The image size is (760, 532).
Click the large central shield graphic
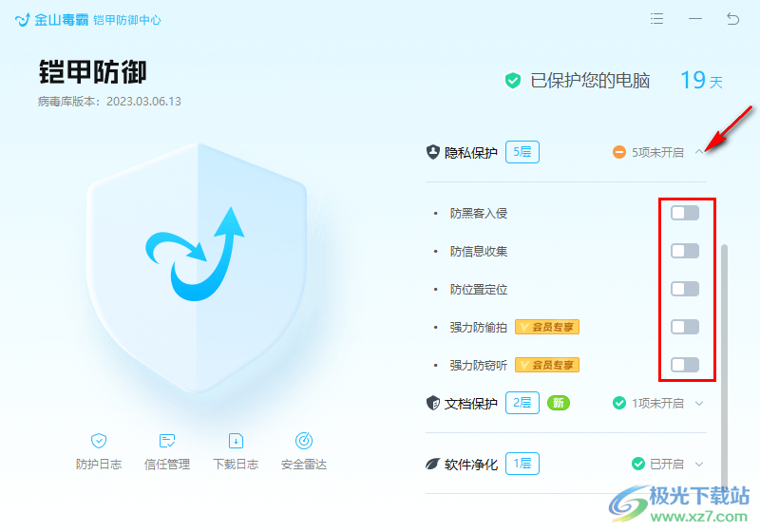click(198, 268)
